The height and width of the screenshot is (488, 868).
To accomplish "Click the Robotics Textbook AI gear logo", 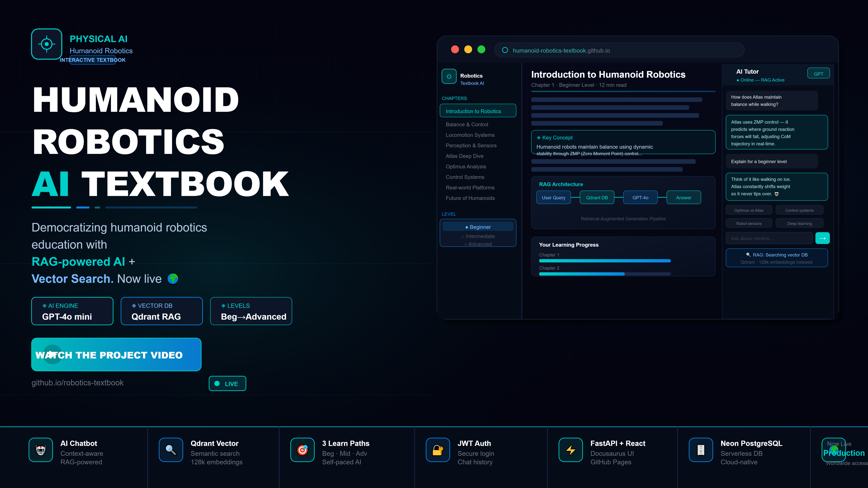I will (449, 76).
